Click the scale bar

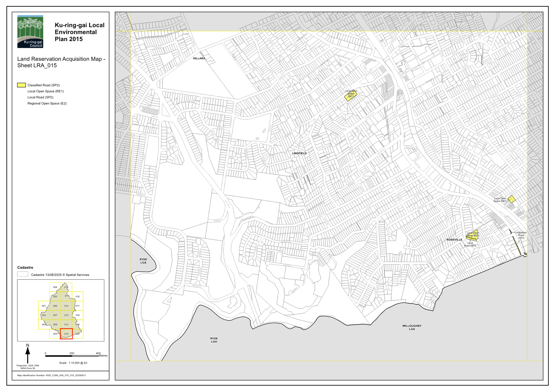[x=72, y=356]
